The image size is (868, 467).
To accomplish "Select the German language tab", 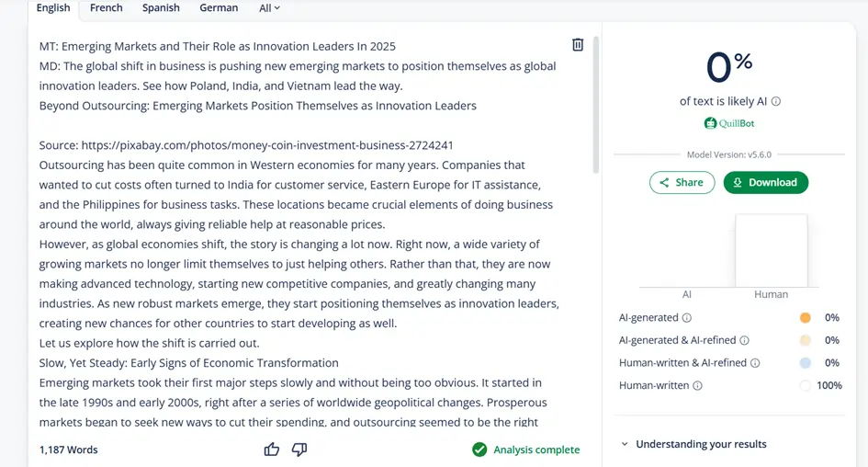I will tap(219, 7).
